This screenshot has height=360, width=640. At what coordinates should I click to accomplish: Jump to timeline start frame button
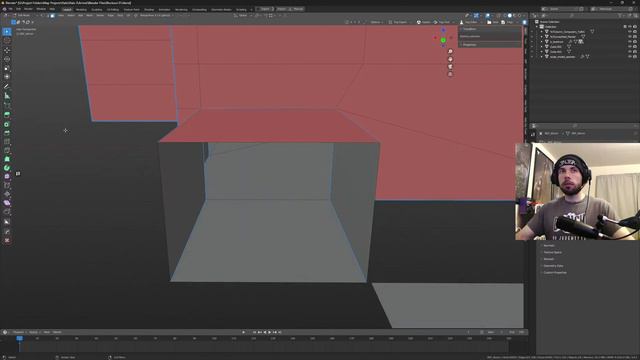pyautogui.click(x=254, y=332)
